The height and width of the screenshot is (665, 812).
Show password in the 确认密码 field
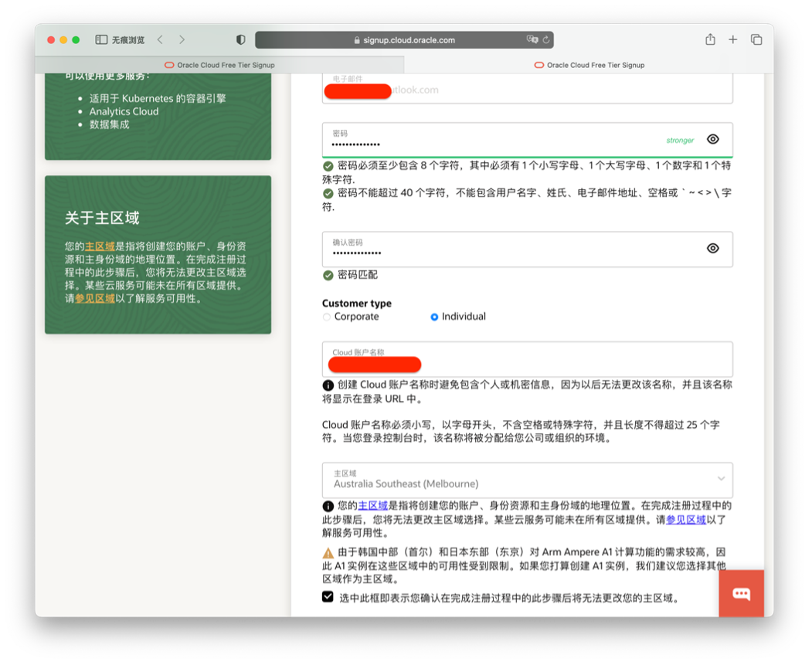click(x=713, y=249)
